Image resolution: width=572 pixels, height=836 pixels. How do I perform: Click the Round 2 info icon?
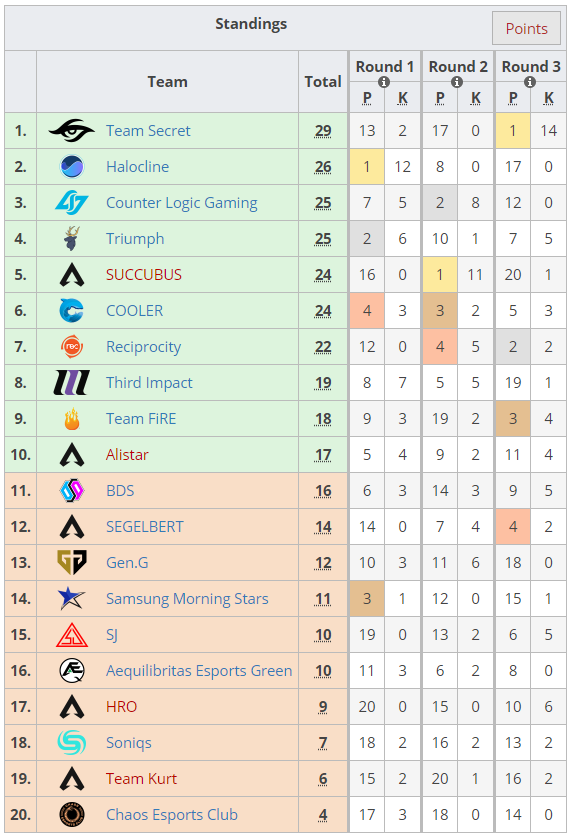tap(457, 82)
